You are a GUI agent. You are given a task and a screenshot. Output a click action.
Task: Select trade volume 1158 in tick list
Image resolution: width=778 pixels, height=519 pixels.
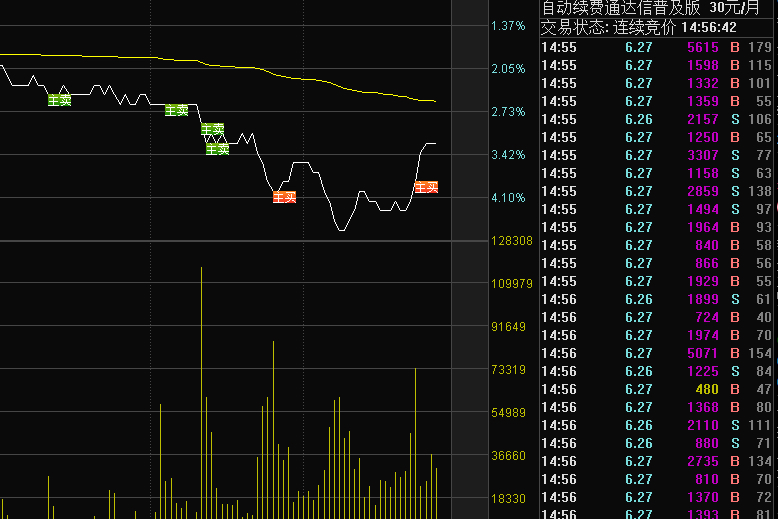(x=703, y=173)
